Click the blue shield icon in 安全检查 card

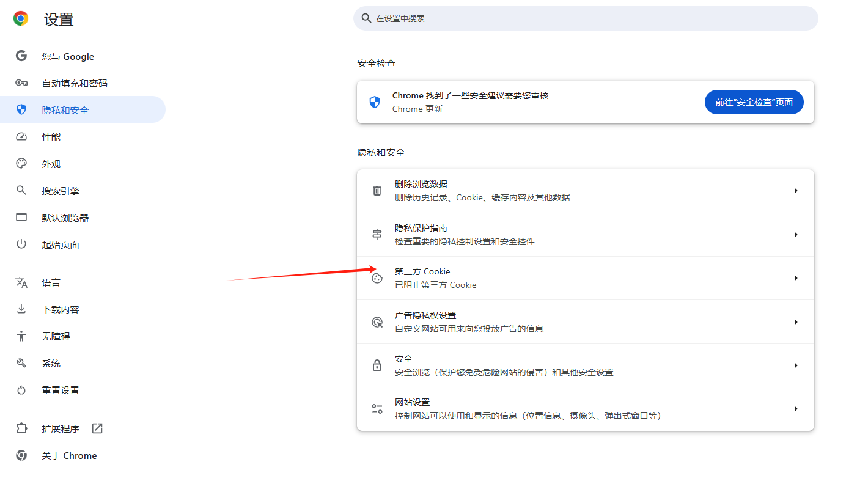pyautogui.click(x=375, y=102)
